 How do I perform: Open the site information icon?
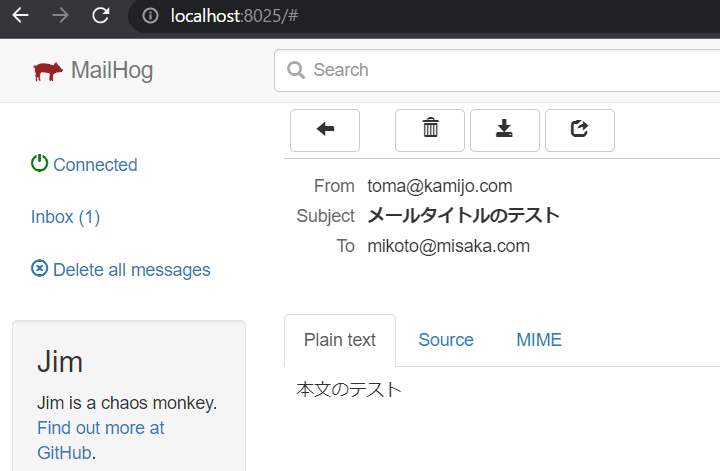pyautogui.click(x=150, y=16)
